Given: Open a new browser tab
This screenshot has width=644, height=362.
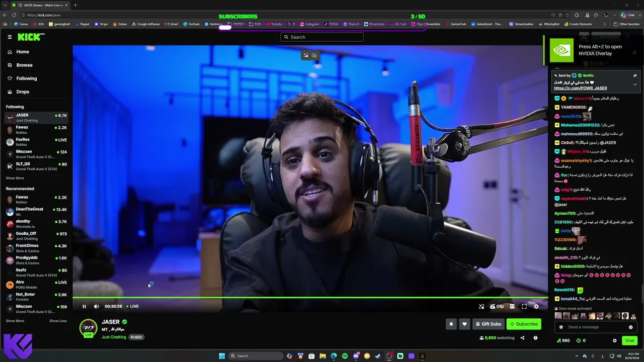Looking at the screenshot, I should (x=75, y=5).
